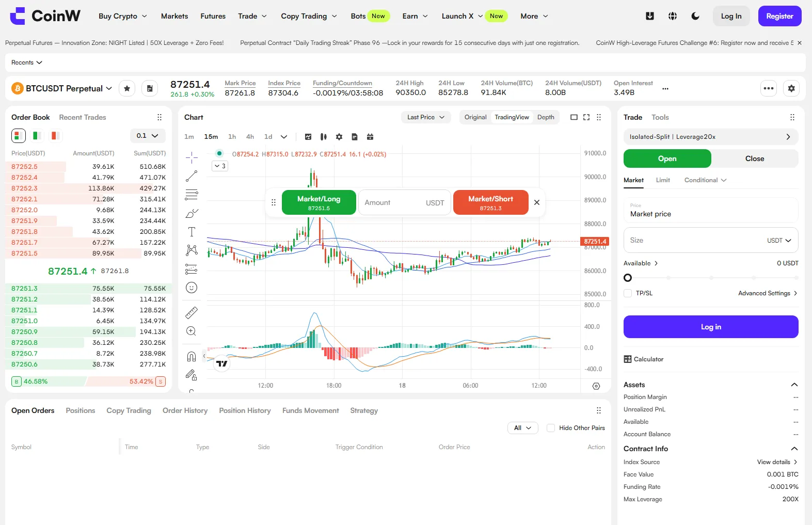Change candlestick chart style
Viewport: 812px width, 525px height.
pos(324,137)
